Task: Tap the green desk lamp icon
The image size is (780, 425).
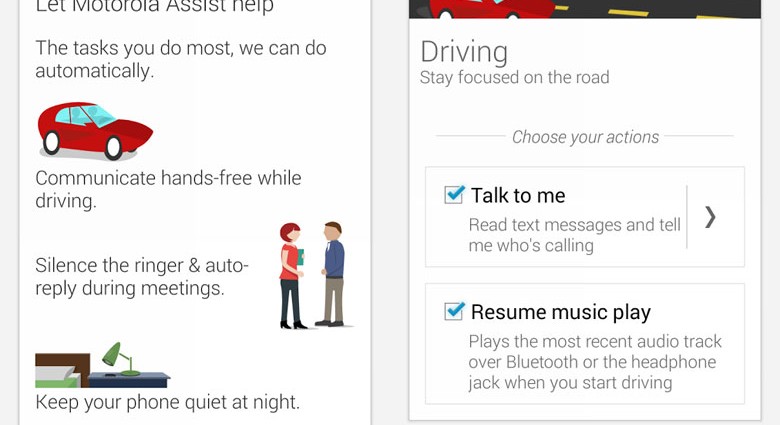Action: click(121, 358)
